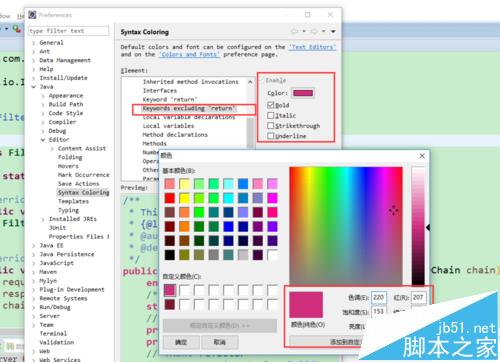Enable the Strikethrough checkbox
The width and height of the screenshot is (500, 362).
click(271, 126)
